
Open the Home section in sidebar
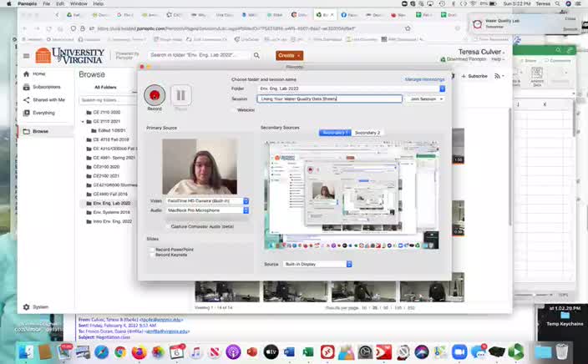coord(38,74)
